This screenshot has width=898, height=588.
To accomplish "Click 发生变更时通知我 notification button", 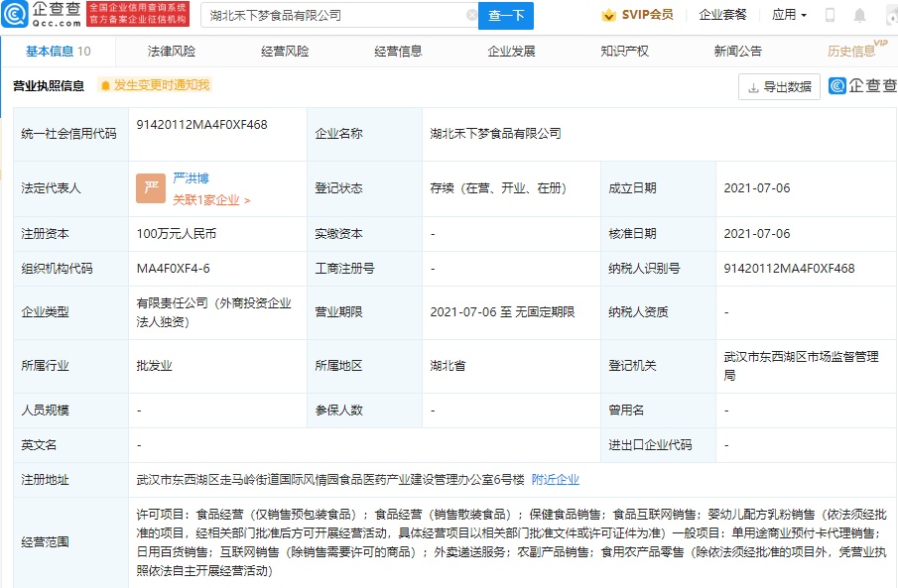I will click(155, 85).
